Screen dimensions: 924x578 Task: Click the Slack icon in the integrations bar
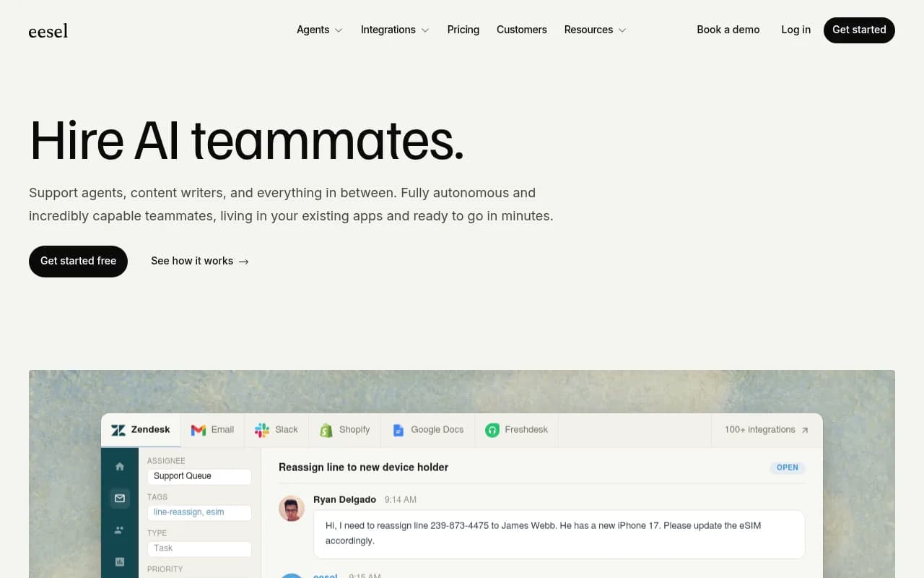(x=261, y=429)
